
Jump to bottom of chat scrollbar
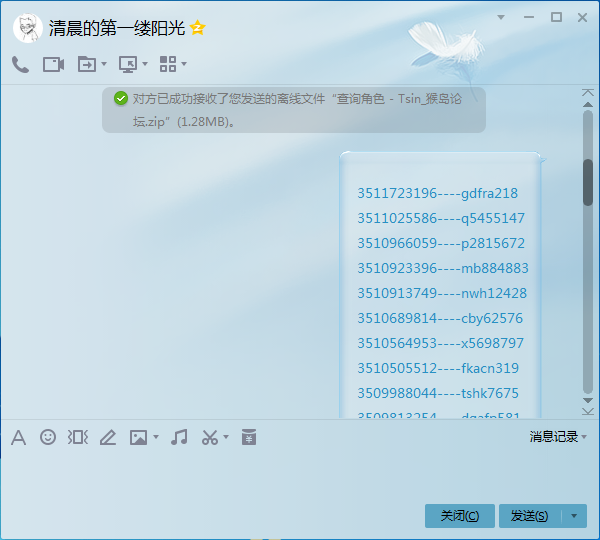point(588,411)
